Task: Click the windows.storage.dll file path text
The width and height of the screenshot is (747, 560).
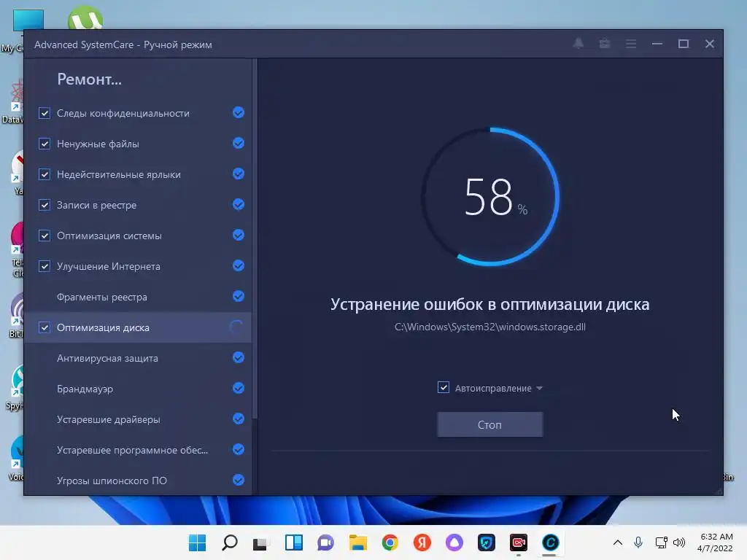Action: point(489,327)
